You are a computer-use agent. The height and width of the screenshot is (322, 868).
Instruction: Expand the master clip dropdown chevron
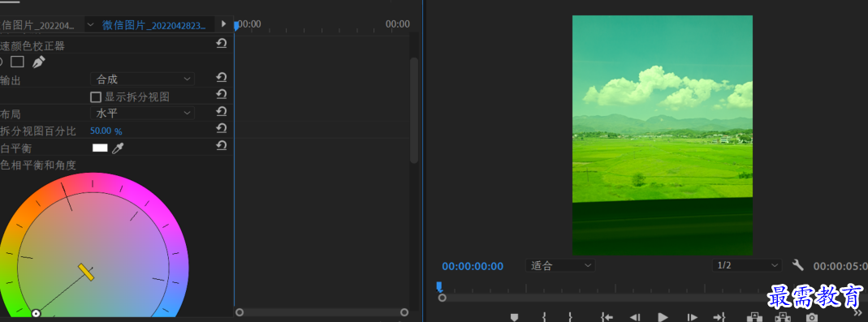click(x=91, y=24)
